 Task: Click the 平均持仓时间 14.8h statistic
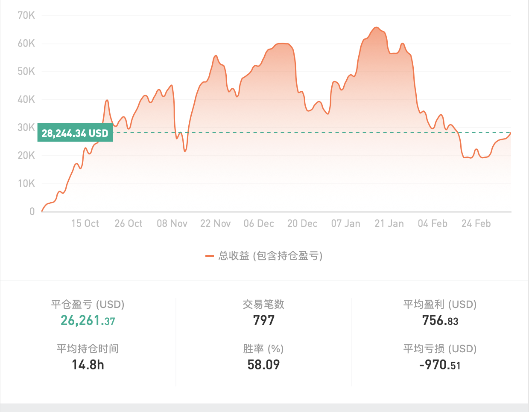pos(88,365)
